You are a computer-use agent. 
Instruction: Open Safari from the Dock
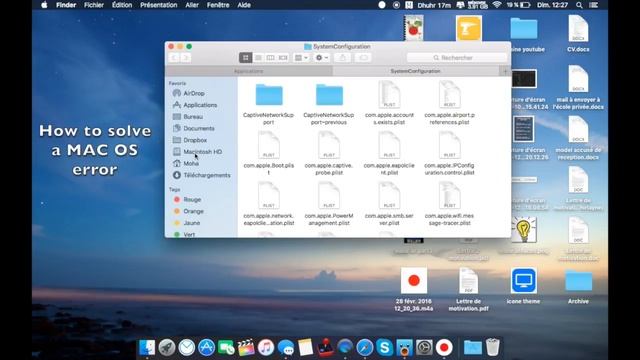click(364, 347)
